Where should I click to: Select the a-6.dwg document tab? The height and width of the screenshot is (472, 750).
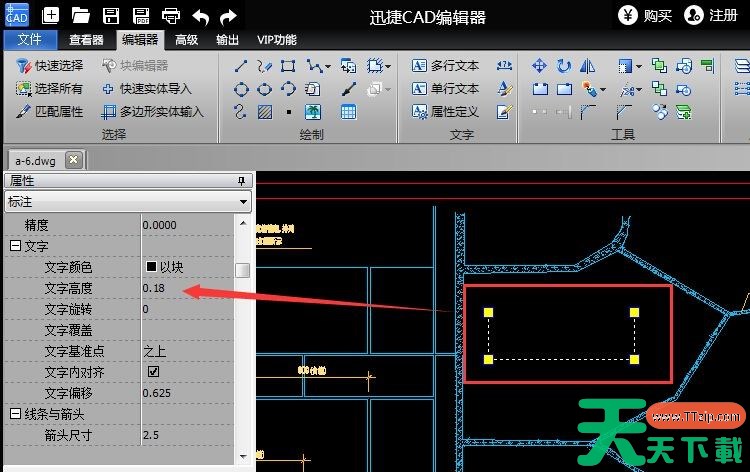(x=35, y=161)
